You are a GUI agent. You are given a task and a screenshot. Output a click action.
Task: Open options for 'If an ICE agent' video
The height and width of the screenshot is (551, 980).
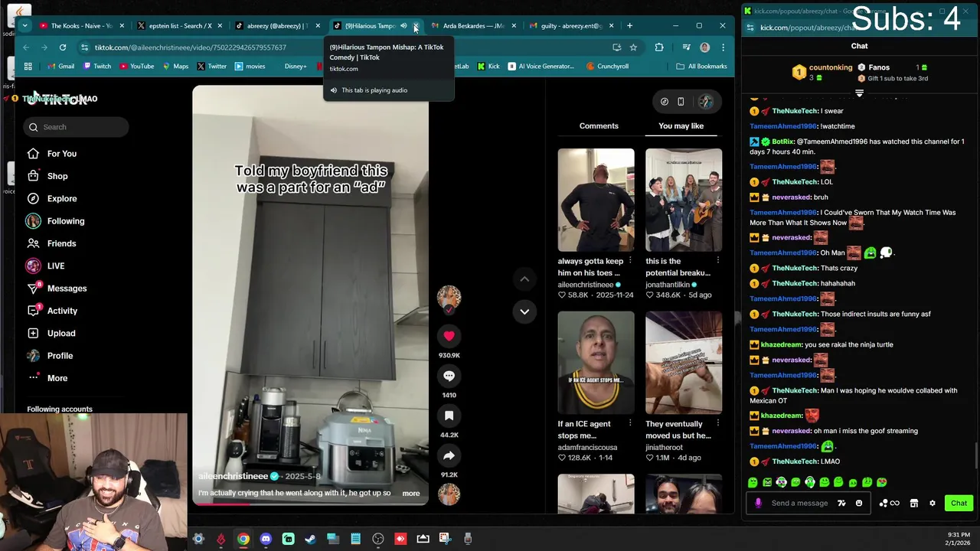[x=630, y=424]
